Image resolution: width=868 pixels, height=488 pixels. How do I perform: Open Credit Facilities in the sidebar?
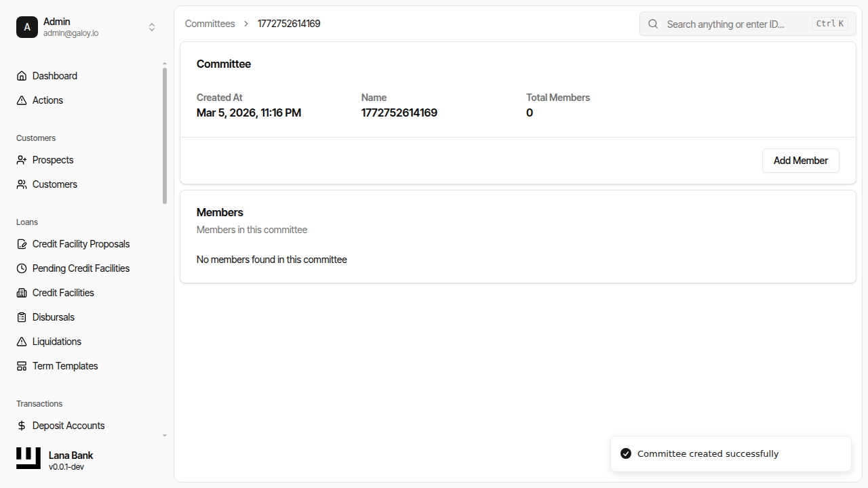pos(63,293)
